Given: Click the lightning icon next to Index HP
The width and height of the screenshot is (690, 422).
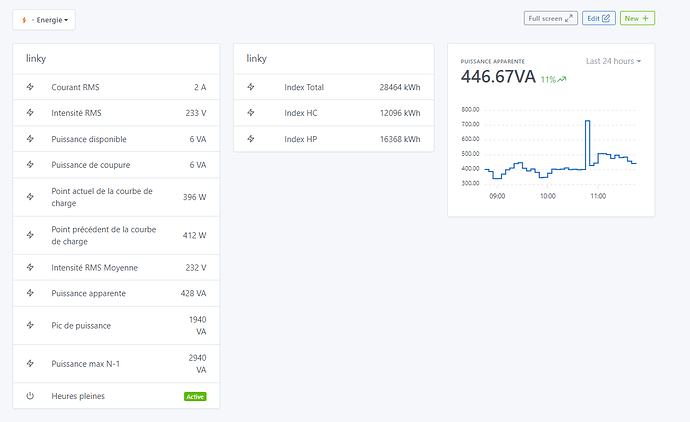Looking at the screenshot, I should (252, 139).
